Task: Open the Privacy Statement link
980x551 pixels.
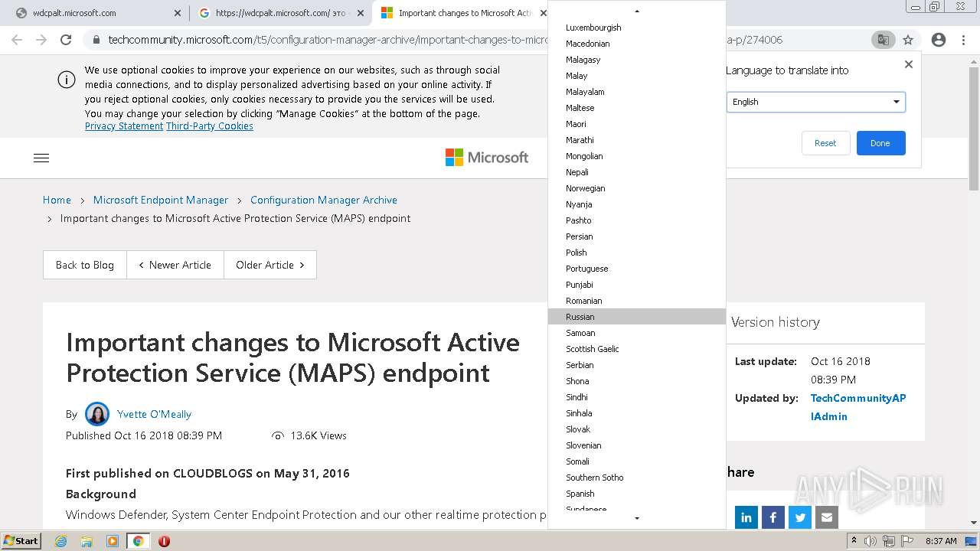Action: click(124, 126)
